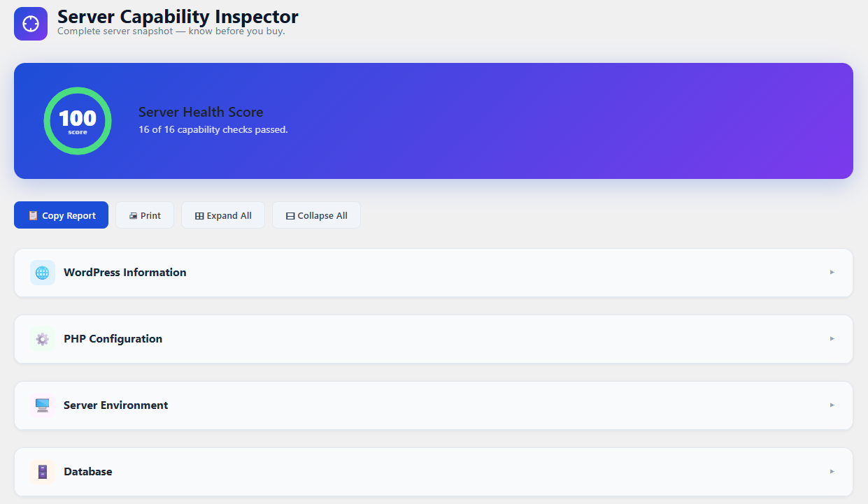Click the crosshair app logo icon
868x504 pixels.
(31, 24)
